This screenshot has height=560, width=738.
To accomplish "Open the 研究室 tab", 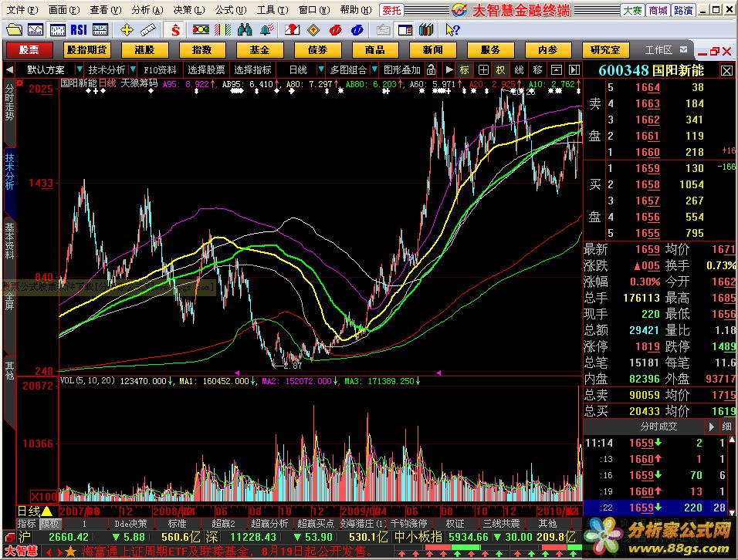I will click(605, 50).
